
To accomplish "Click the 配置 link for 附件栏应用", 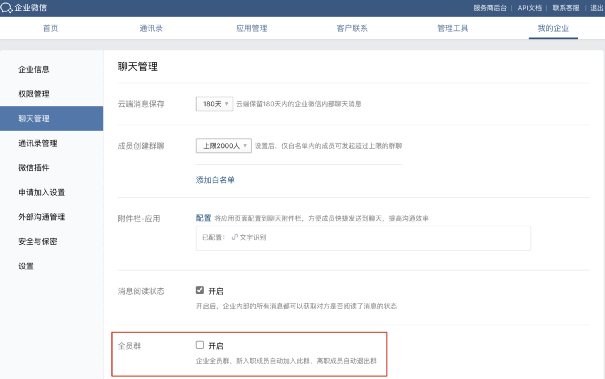I will (x=203, y=218).
